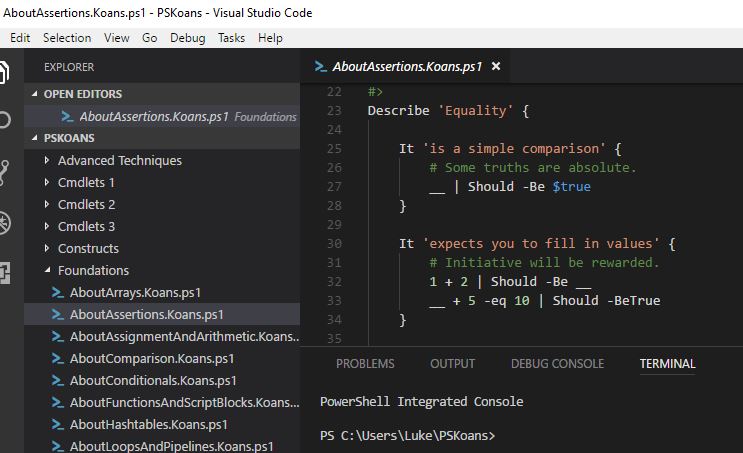Switch to the Output panel tab
The width and height of the screenshot is (743, 453).
[452, 364]
